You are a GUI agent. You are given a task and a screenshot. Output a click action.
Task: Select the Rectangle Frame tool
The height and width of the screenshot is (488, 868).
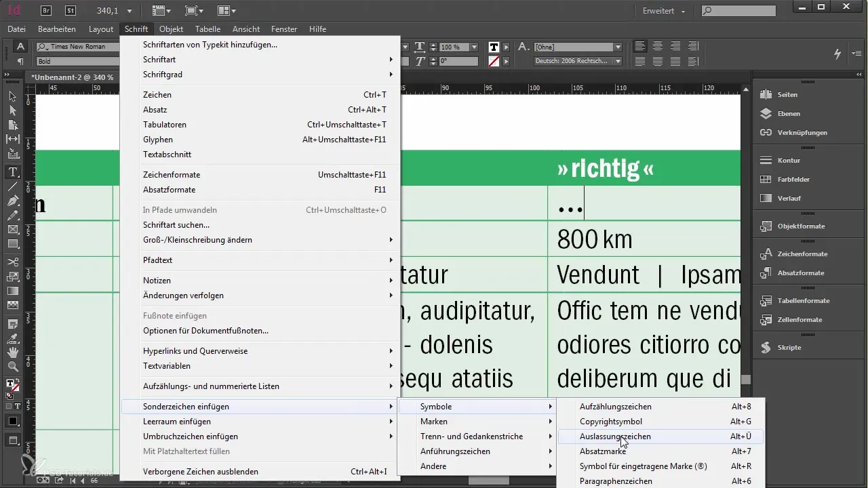(13, 230)
